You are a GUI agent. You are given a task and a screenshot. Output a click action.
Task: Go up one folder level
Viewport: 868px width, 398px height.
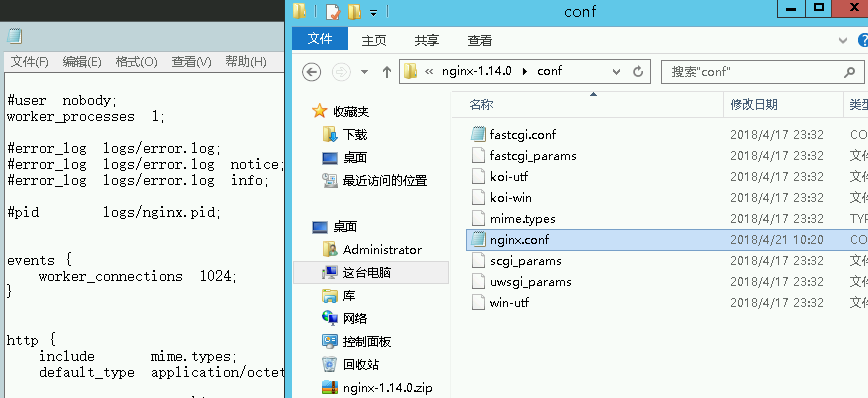(x=387, y=72)
